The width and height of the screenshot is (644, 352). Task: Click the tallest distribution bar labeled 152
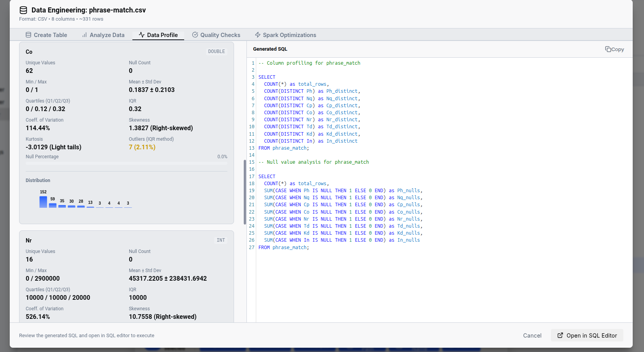pos(43,202)
